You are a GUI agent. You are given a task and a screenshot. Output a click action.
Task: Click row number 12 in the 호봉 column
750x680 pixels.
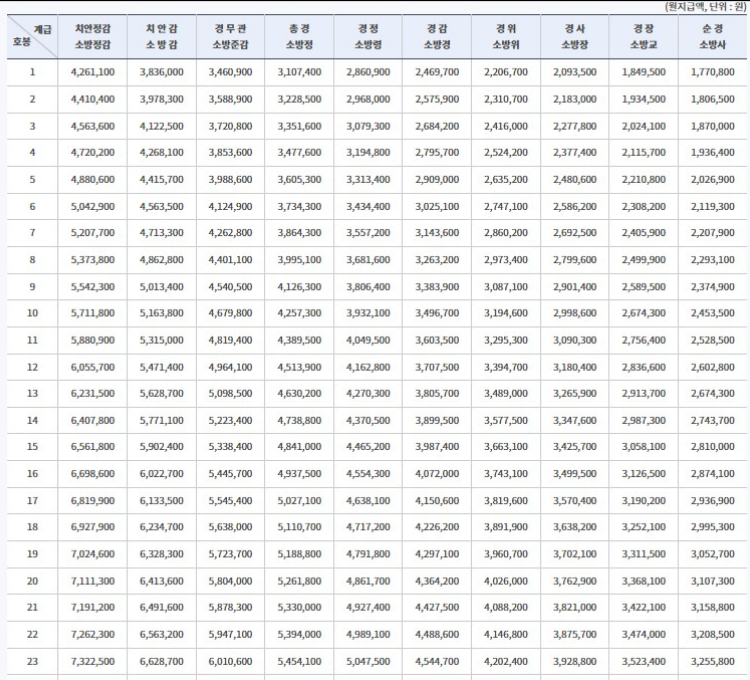tap(32, 368)
